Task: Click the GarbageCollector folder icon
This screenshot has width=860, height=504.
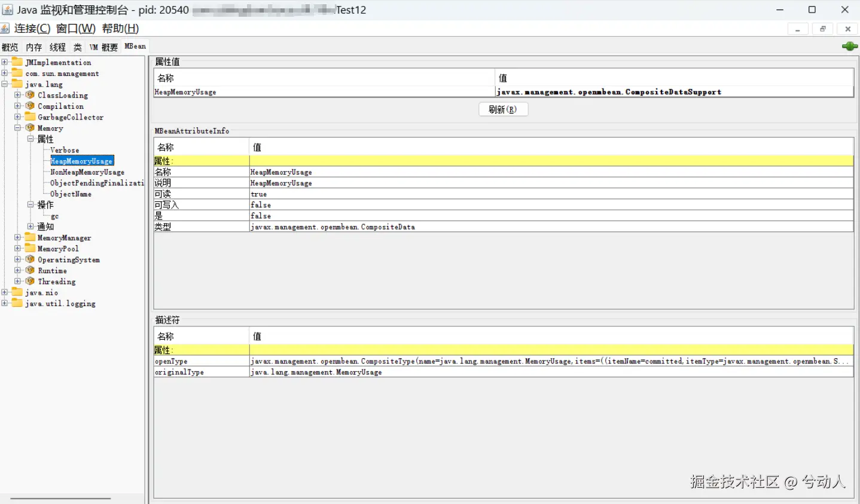Action: point(30,117)
